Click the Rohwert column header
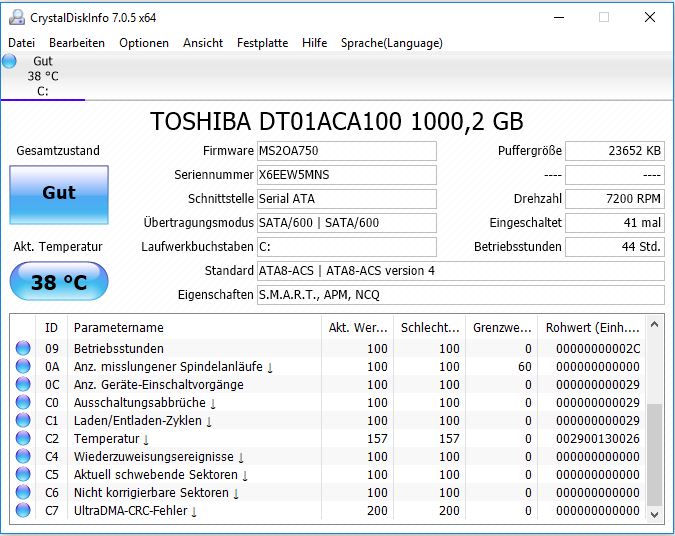Viewport: 675px width, 536px height. (592, 328)
